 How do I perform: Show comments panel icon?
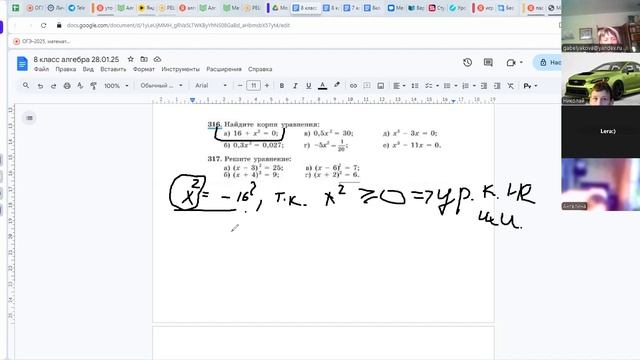pyautogui.click(x=488, y=62)
